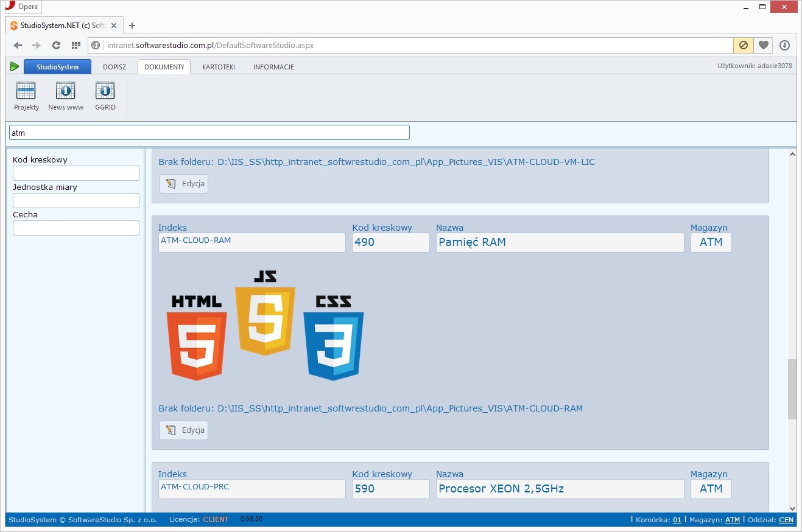Toggle the ad blocker icon in address bar
This screenshot has width=802, height=532.
coord(743,45)
